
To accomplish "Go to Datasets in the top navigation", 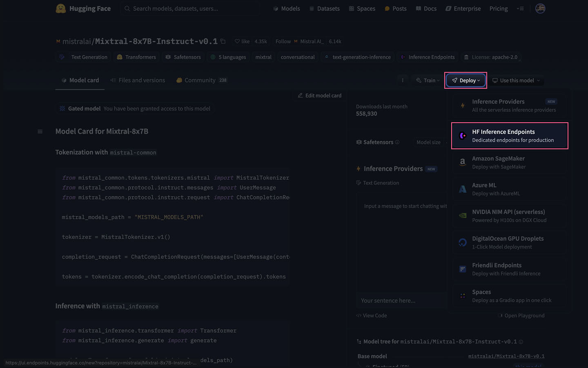I will coord(324,9).
